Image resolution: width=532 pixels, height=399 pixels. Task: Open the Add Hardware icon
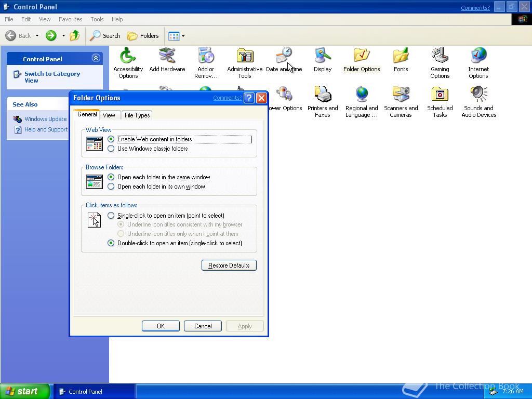click(x=167, y=60)
